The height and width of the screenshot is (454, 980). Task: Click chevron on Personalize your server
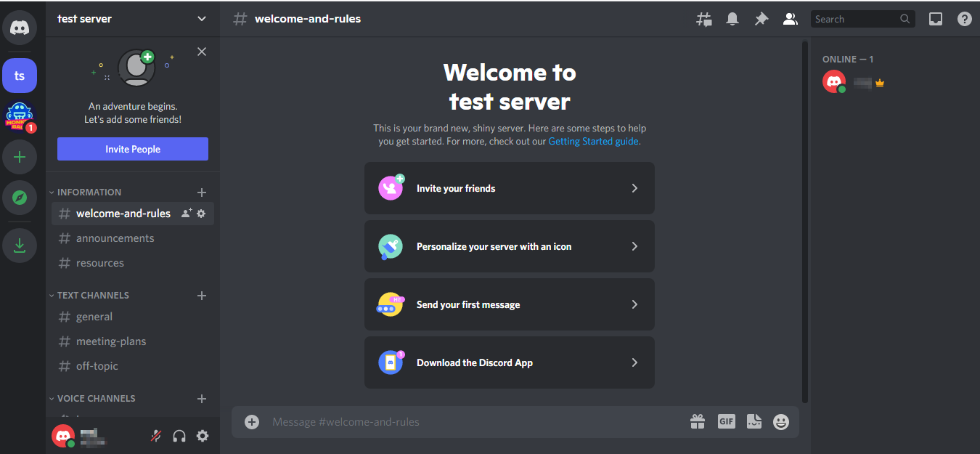tap(634, 246)
